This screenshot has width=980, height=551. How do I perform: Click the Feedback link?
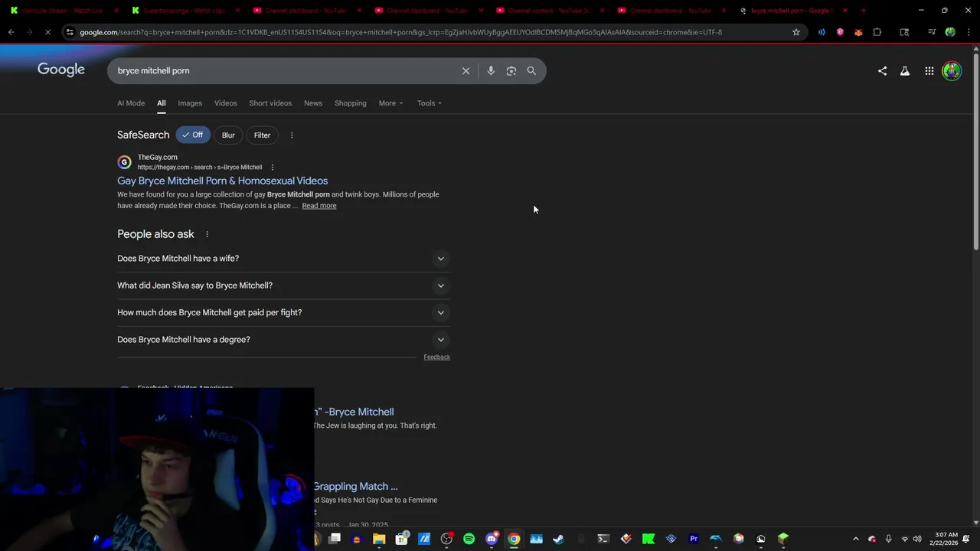[436, 357]
